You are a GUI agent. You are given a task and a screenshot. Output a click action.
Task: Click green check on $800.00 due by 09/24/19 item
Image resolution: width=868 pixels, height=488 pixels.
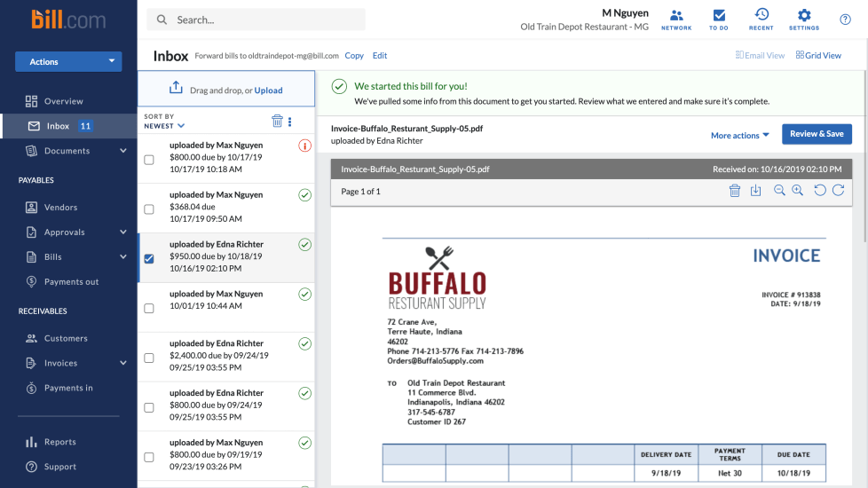pyautogui.click(x=304, y=393)
